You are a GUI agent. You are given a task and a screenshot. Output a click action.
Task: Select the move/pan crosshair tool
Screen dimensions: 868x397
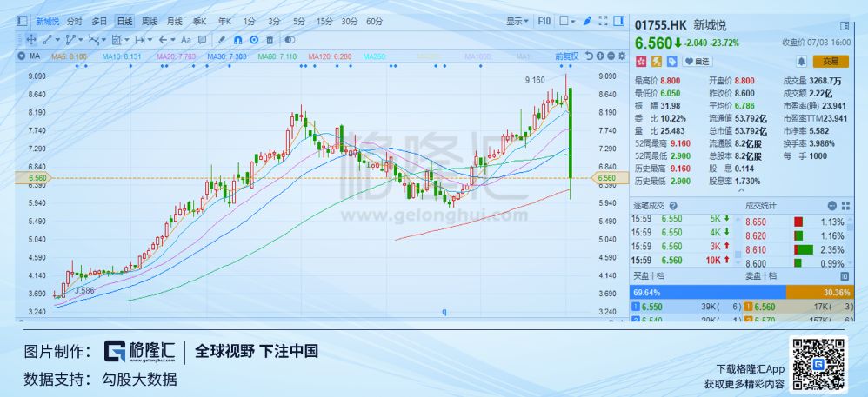[x=31, y=40]
